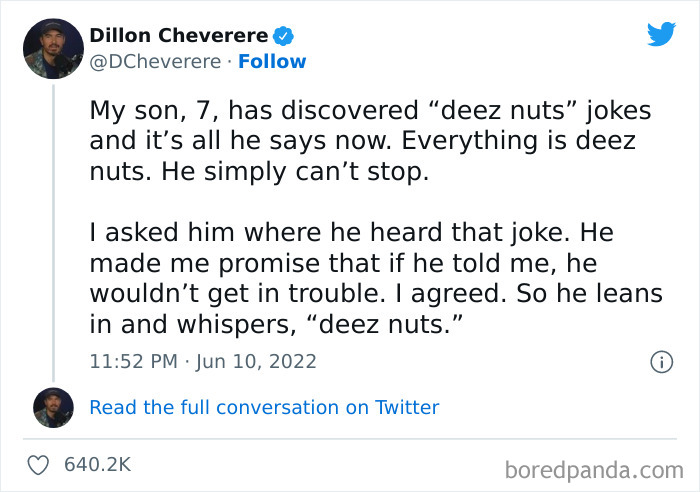Click the small avatar beside conversation link
The image size is (700, 492).
pyautogui.click(x=53, y=407)
